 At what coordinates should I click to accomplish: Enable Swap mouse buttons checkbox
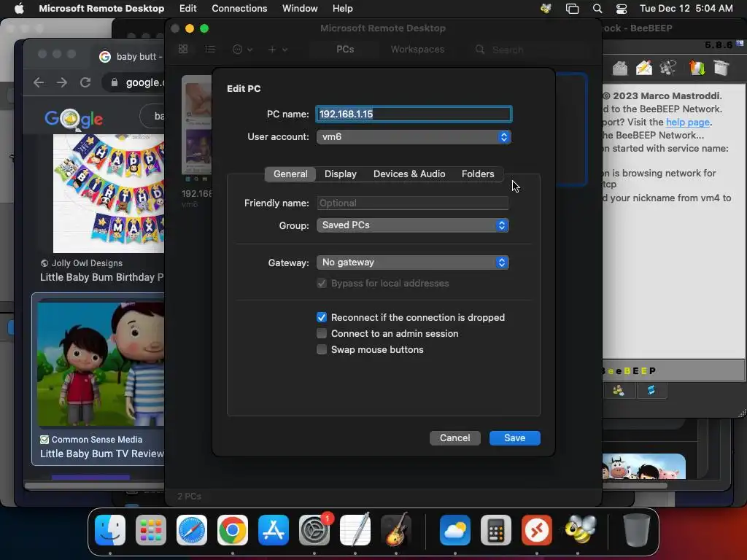tap(322, 349)
